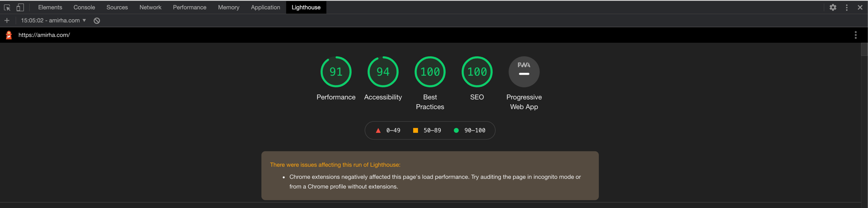Start a new Lighthouse report with plus
868x208 pixels.
point(7,20)
